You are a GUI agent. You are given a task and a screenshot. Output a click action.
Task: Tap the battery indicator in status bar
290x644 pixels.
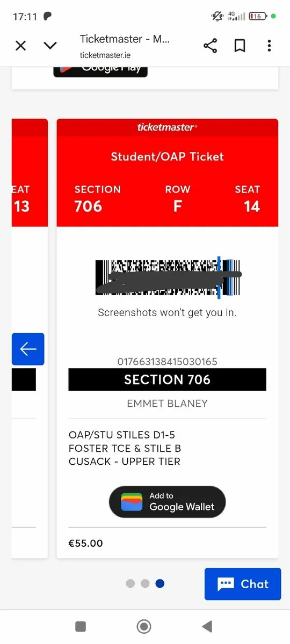tap(258, 16)
